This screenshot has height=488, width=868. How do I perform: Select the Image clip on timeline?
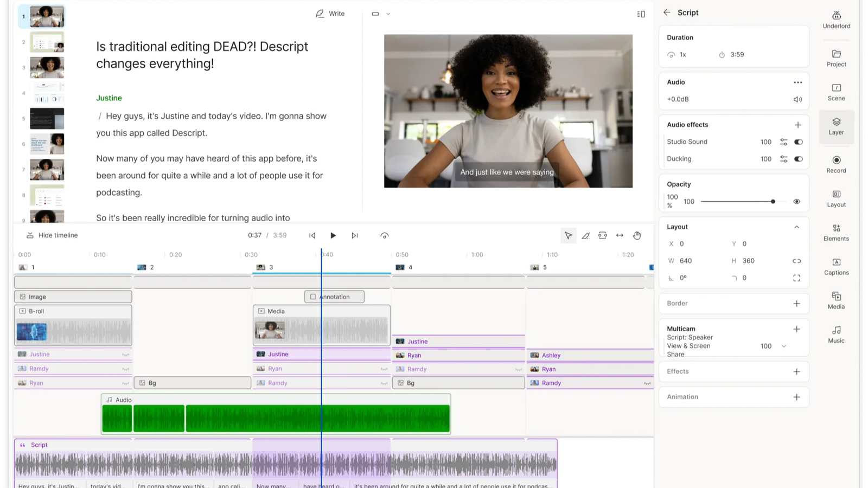73,297
